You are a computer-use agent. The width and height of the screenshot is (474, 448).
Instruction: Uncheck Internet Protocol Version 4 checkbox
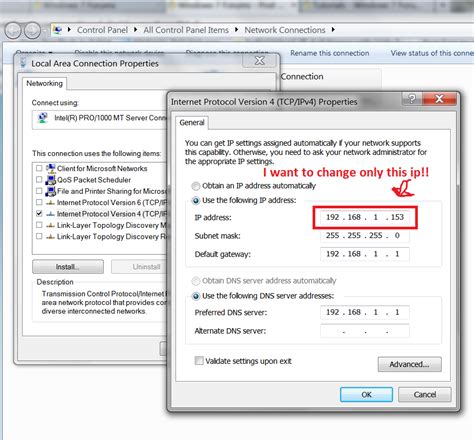coord(39,213)
